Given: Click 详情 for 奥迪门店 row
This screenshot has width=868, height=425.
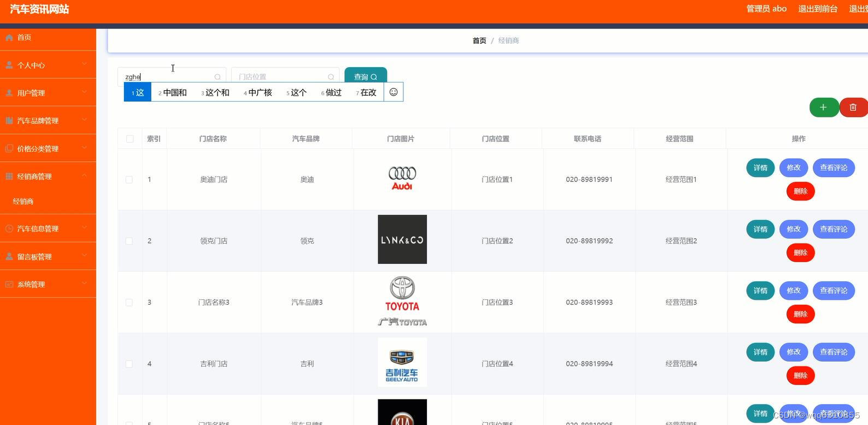Looking at the screenshot, I should [760, 168].
